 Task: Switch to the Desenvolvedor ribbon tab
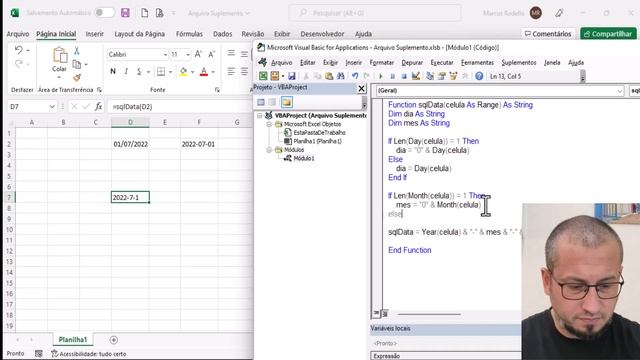tap(322, 34)
